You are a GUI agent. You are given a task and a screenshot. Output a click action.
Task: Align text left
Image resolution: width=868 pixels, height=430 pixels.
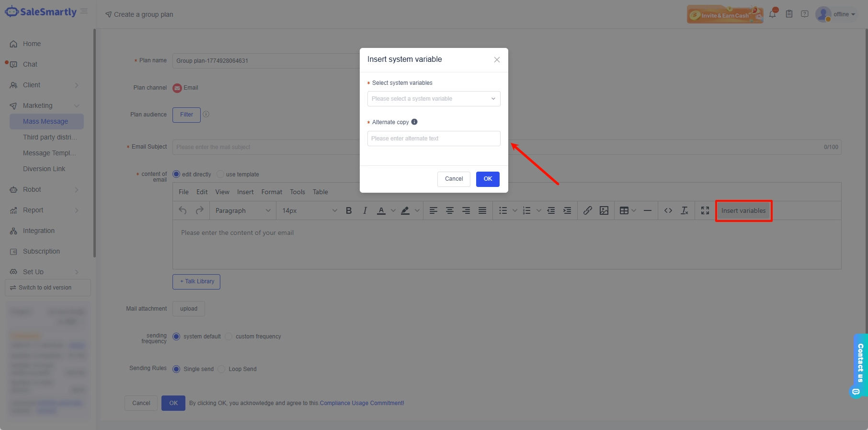pos(434,210)
